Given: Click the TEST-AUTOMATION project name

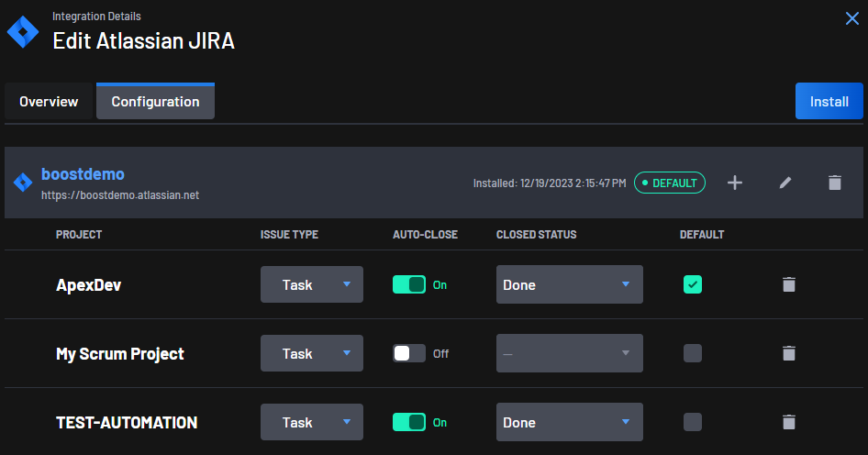Looking at the screenshot, I should (x=127, y=422).
